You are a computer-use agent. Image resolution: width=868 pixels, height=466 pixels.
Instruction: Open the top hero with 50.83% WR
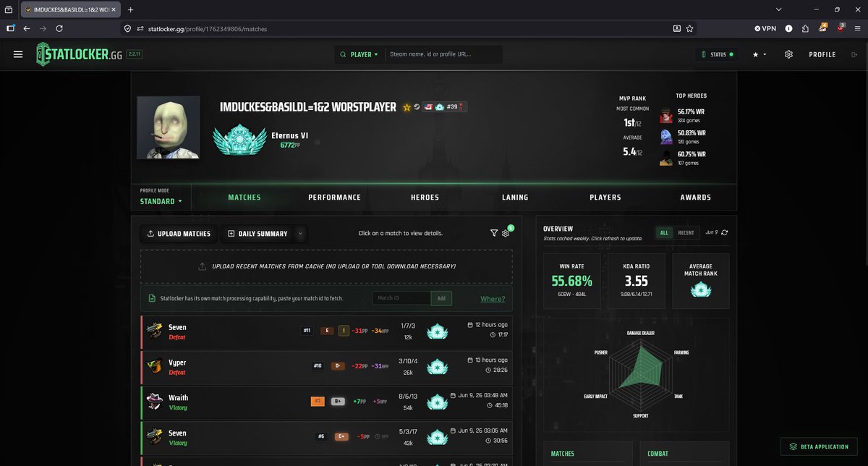click(683, 137)
